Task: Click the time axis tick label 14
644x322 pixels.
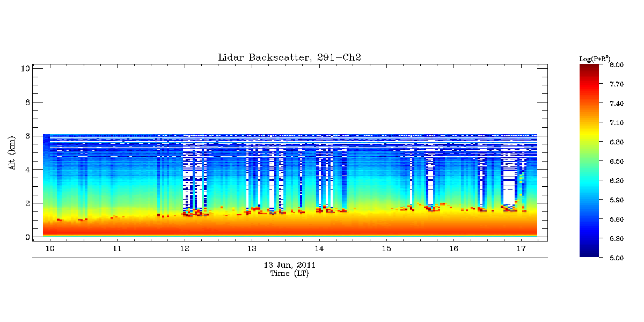Action: [319, 249]
